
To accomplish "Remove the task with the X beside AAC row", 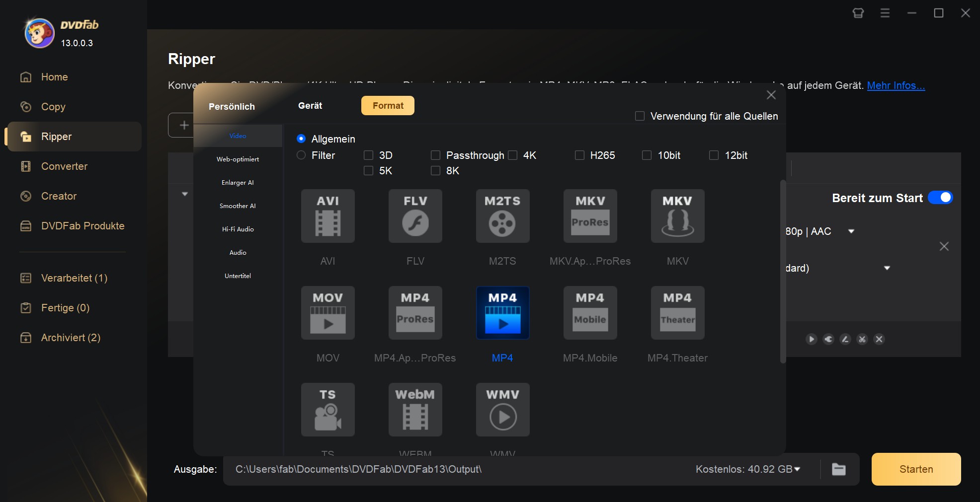I will (944, 246).
